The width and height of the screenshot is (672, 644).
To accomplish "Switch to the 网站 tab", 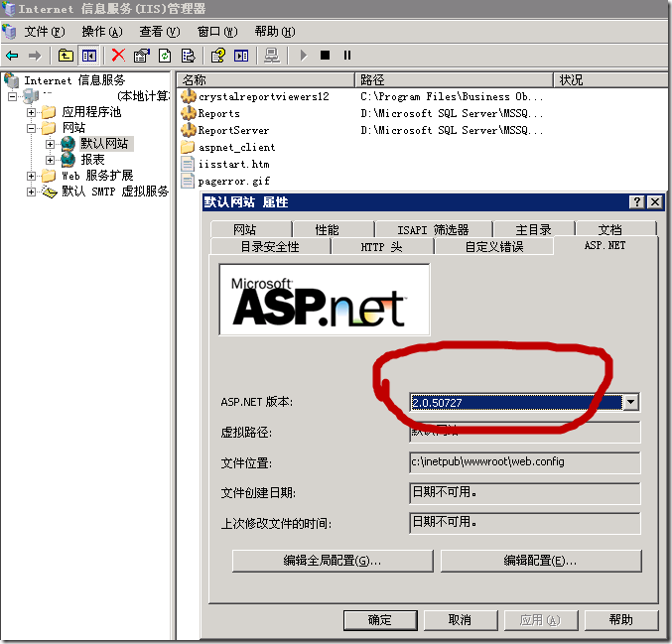I will 251,229.
